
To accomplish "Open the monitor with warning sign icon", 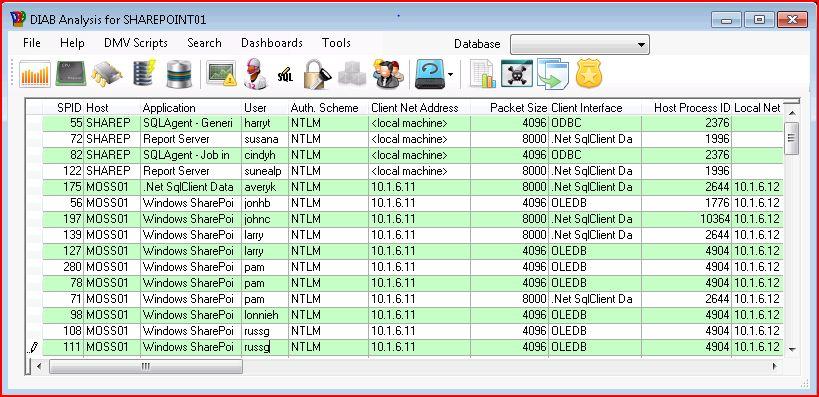I will [221, 74].
